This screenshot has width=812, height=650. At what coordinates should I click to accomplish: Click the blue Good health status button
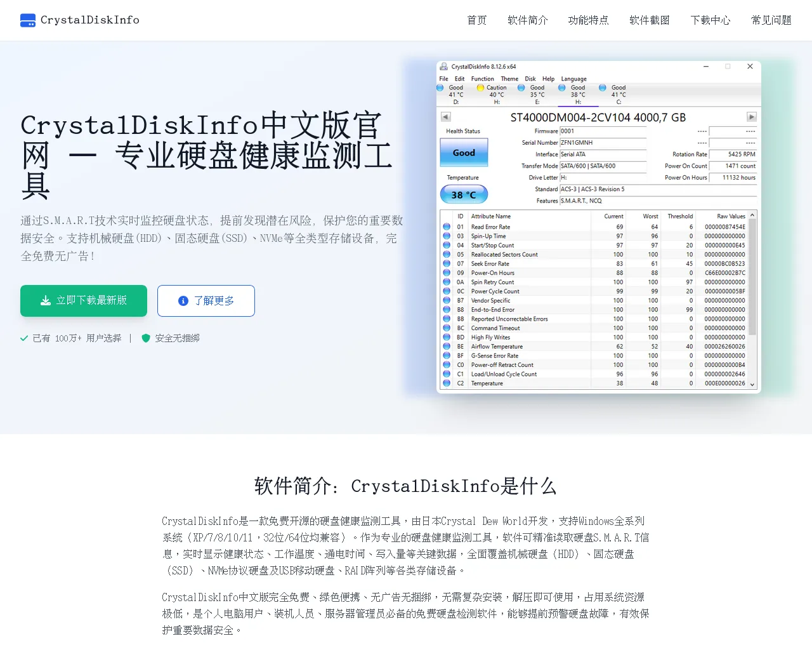[x=464, y=153]
